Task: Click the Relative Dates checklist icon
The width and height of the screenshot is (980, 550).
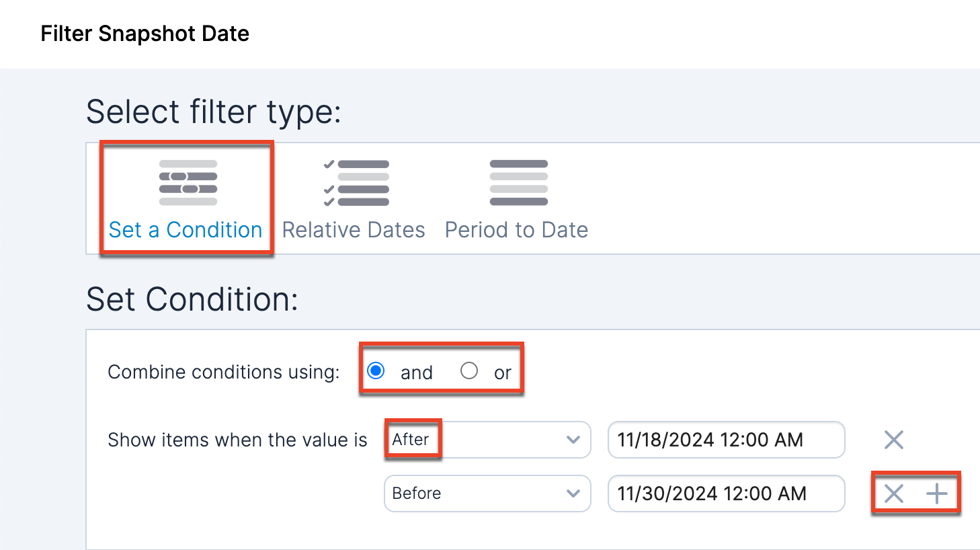Action: [x=356, y=183]
